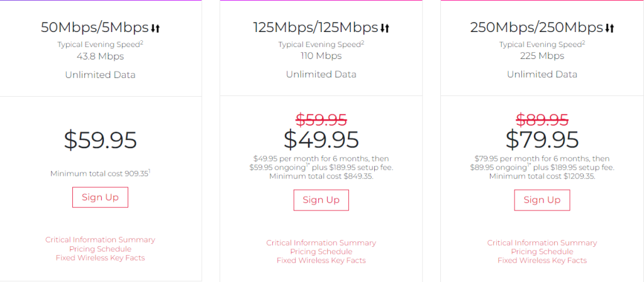The image size is (644, 282).
Task: Click up/down arrows icon beside 125Mbps/125Mbps
Action: 386,28
